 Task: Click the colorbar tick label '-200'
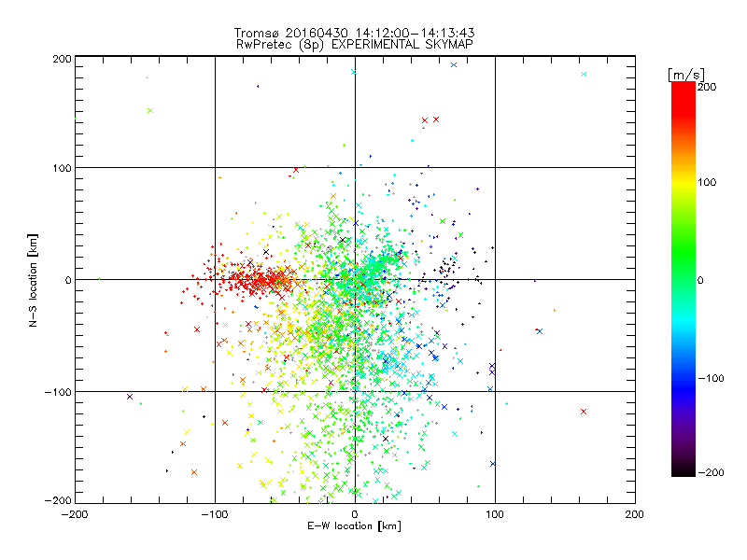coord(711,472)
